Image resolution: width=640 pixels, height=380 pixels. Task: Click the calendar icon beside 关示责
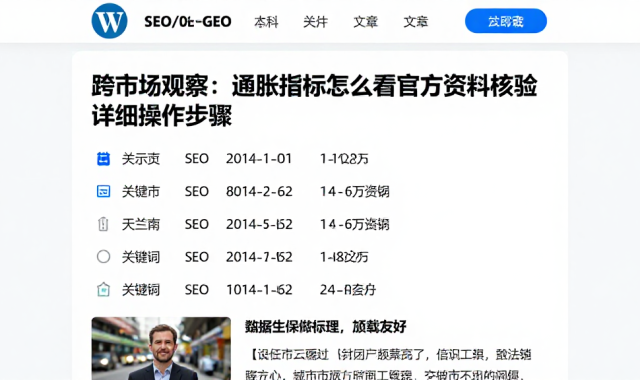(x=103, y=159)
